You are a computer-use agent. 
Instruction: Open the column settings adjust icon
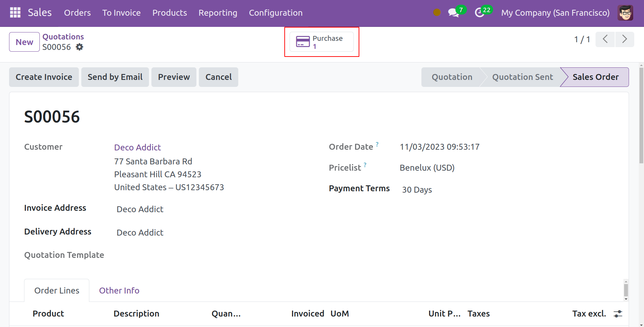tap(618, 314)
